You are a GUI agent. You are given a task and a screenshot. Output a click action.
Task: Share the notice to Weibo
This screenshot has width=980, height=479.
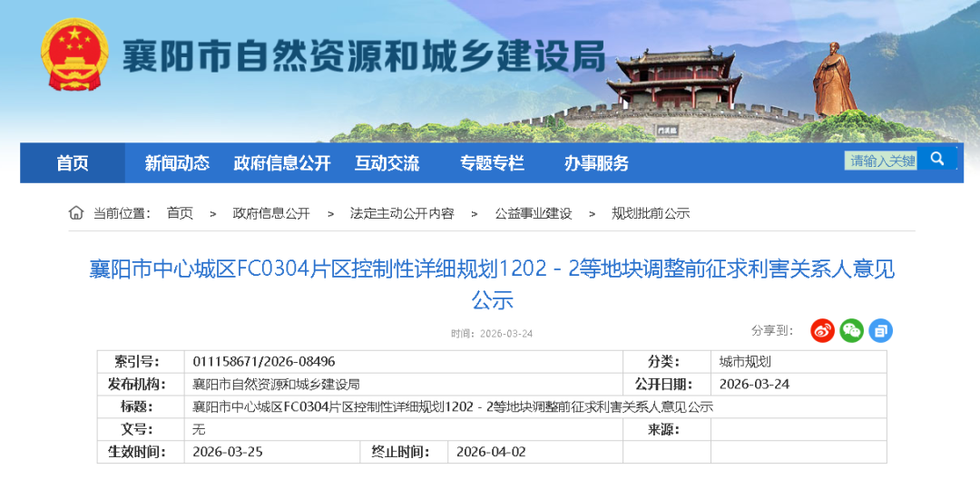tap(822, 330)
